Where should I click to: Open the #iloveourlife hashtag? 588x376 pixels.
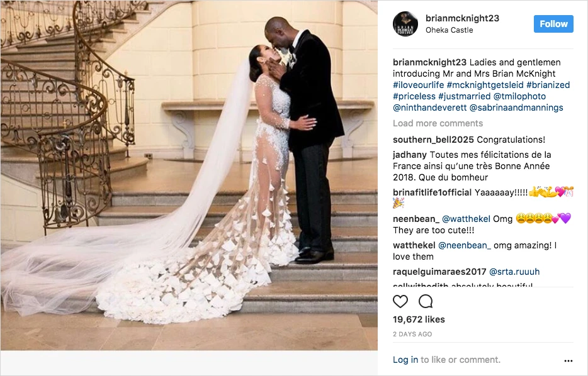[418, 85]
